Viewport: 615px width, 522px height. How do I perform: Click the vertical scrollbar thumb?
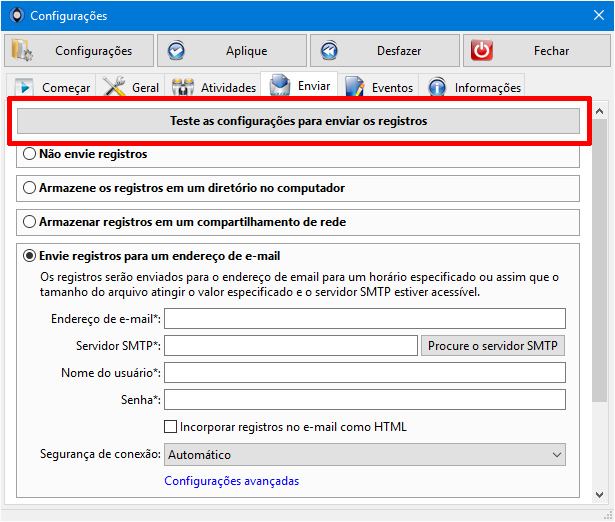point(599,261)
